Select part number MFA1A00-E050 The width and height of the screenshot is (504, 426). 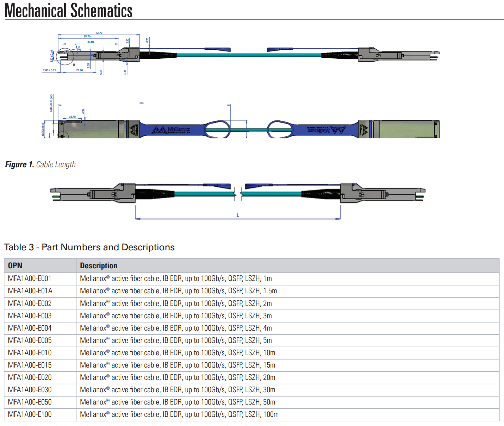(30, 402)
